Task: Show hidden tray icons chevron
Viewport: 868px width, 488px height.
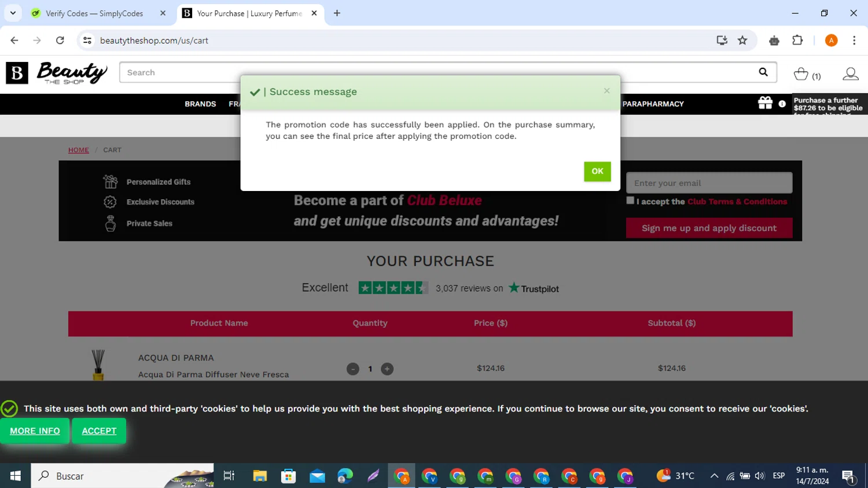Action: coord(714,476)
